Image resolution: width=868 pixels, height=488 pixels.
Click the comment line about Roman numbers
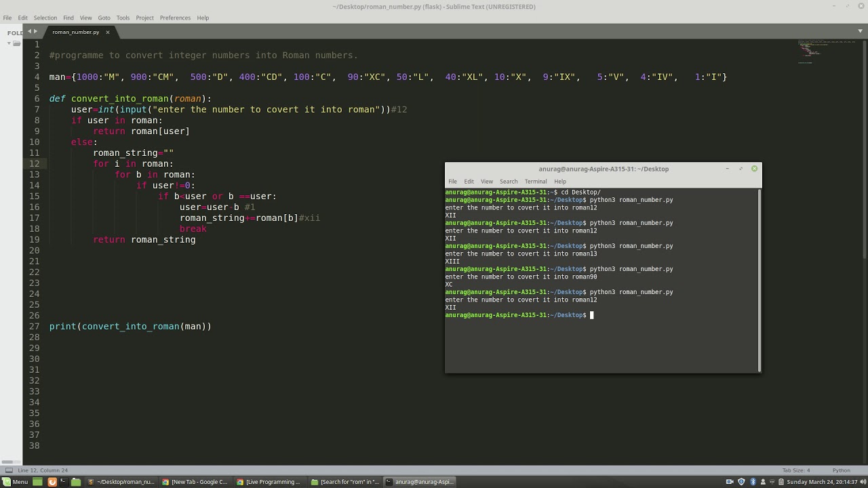[203, 55]
